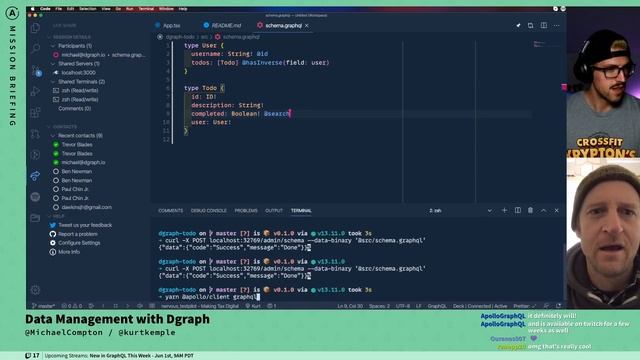Click Ln 9, Col 30 in status bar
Viewport: 640px width, 360px height.
pos(350,306)
